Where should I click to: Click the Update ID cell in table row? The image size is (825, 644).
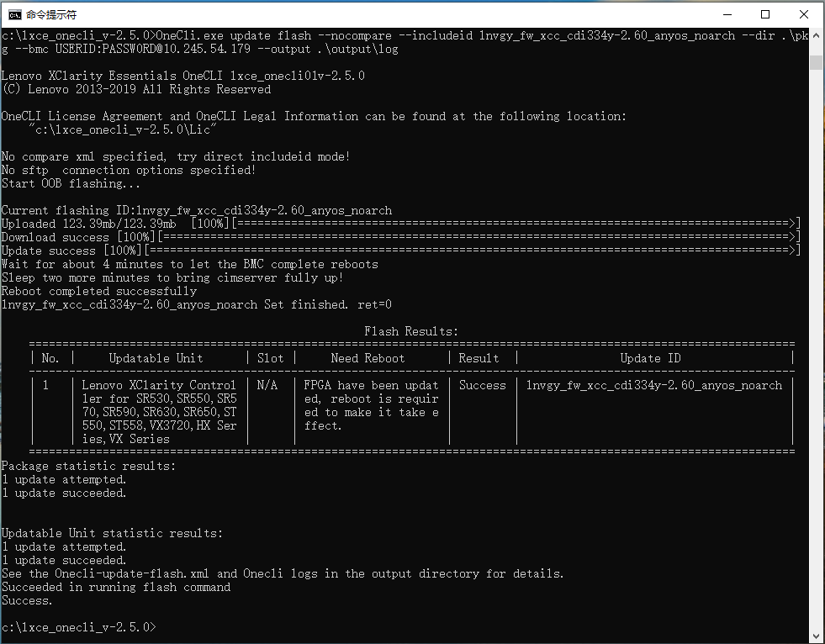654,385
